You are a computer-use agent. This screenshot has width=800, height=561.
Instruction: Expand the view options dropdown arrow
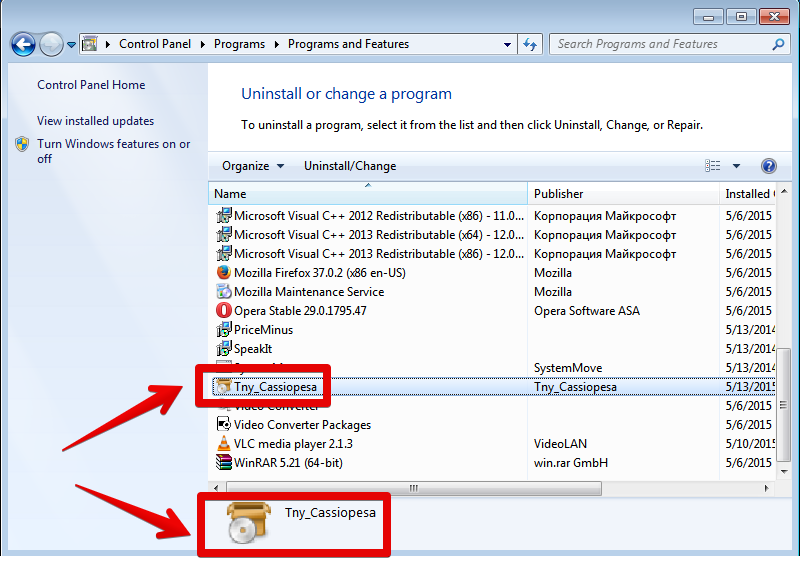[x=737, y=166]
